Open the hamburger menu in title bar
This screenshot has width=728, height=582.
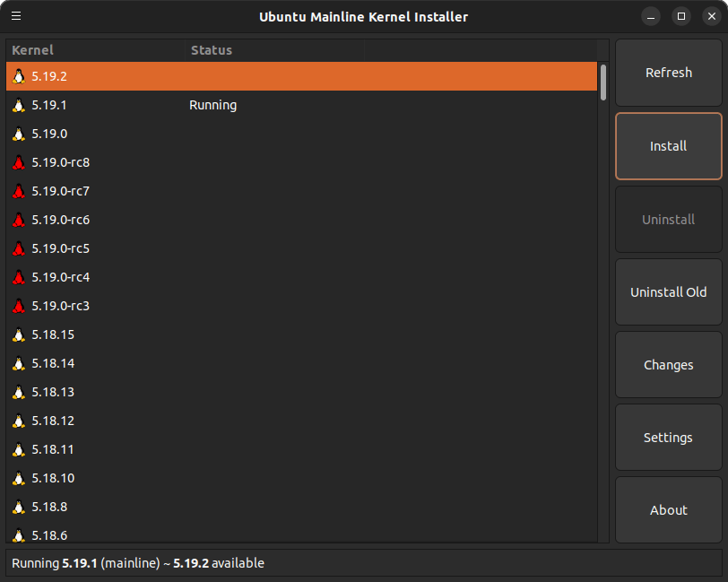pyautogui.click(x=16, y=16)
